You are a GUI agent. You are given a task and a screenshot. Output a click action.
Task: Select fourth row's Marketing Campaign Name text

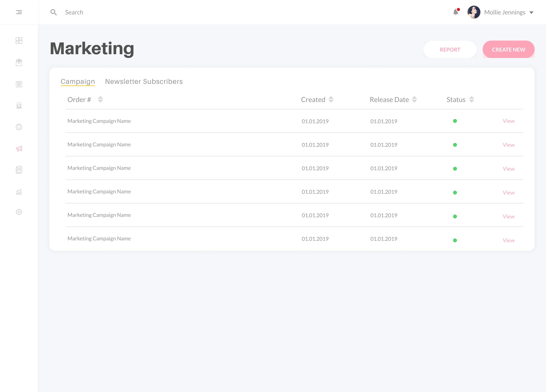point(99,192)
